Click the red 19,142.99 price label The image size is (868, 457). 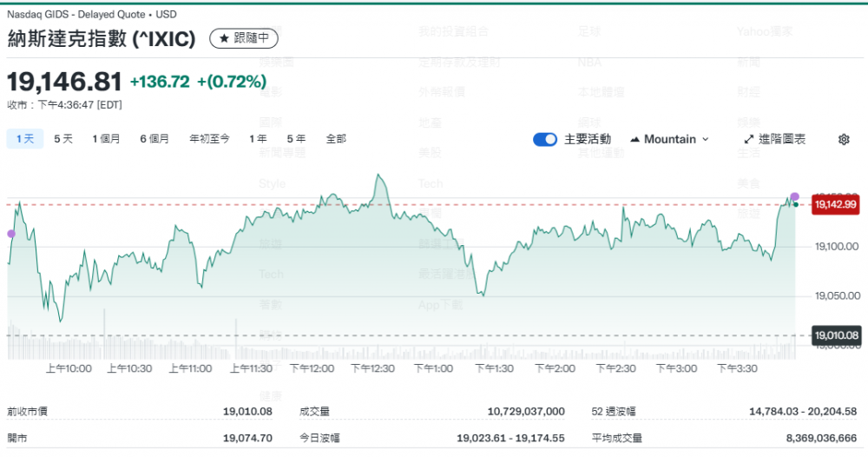(835, 205)
